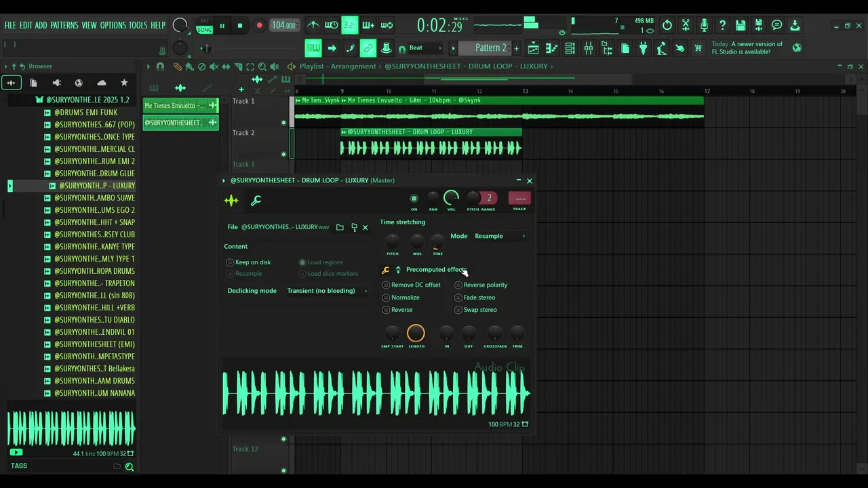Stop playback with the stop button
The image size is (868, 488).
(239, 26)
